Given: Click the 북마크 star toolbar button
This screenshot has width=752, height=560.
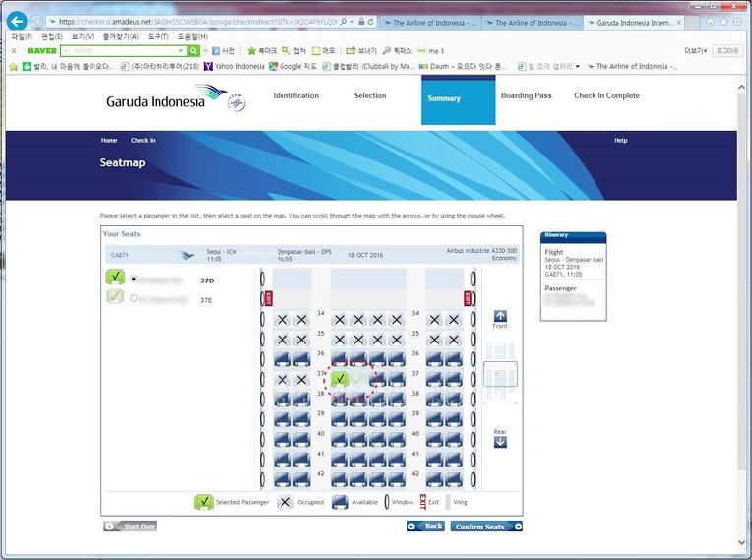Looking at the screenshot, I should pos(262,51).
